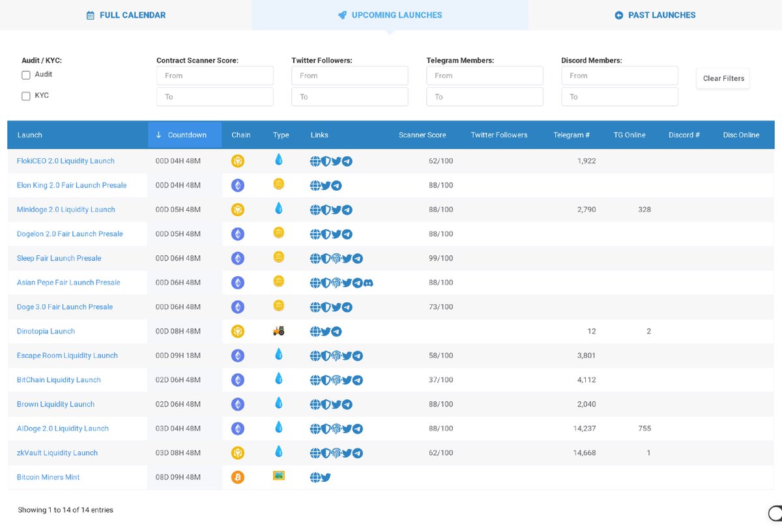Click Contract Scanner Score From field
Image resolution: width=782 pixels, height=532 pixels.
pos(215,76)
